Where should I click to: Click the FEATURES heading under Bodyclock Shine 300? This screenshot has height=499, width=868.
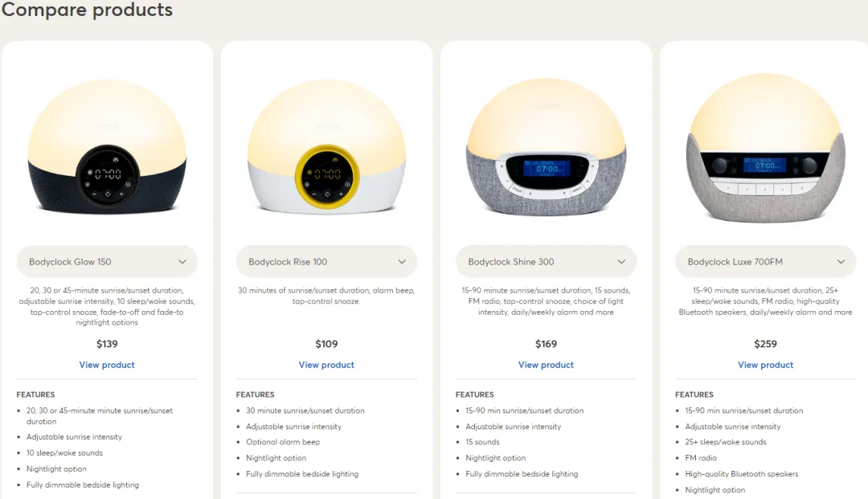pyautogui.click(x=474, y=395)
